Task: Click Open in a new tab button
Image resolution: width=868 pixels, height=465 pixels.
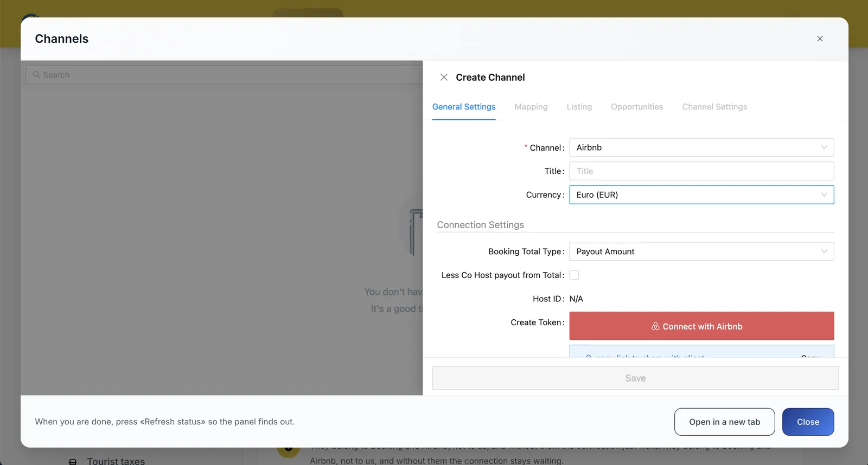Action: (724, 422)
